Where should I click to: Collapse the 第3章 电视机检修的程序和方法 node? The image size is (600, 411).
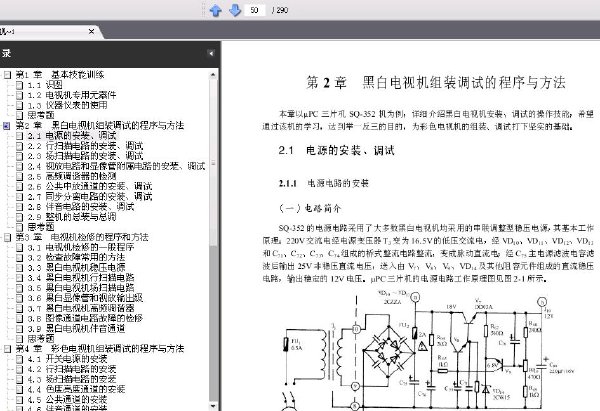[x=7, y=237]
